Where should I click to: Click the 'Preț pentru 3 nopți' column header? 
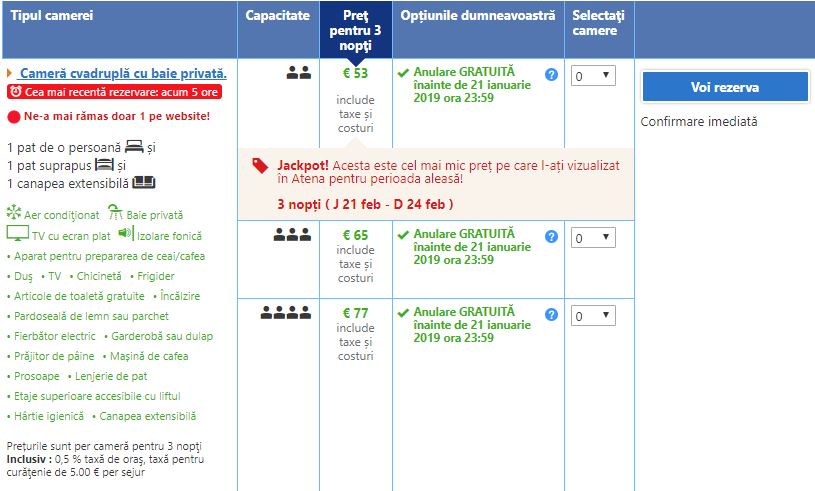pyautogui.click(x=355, y=29)
